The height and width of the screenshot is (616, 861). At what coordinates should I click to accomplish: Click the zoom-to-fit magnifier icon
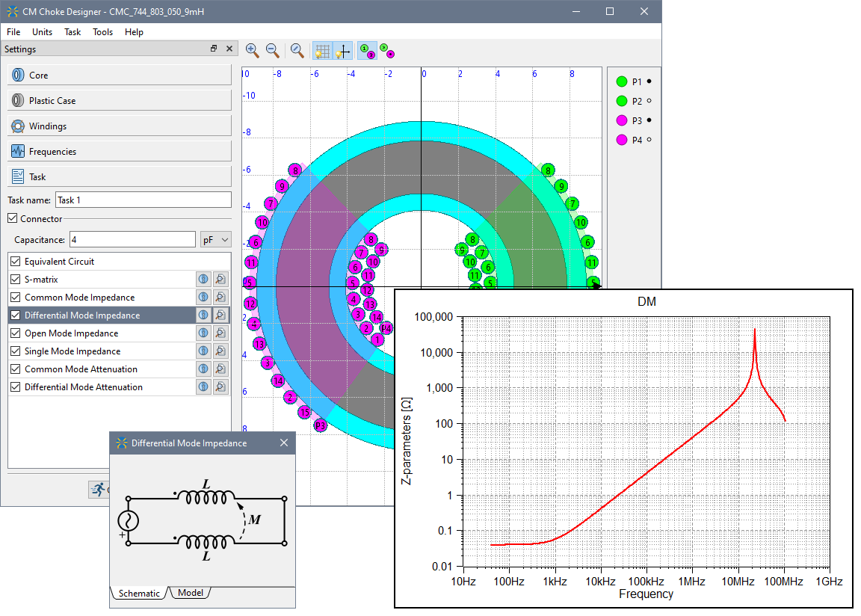[297, 50]
